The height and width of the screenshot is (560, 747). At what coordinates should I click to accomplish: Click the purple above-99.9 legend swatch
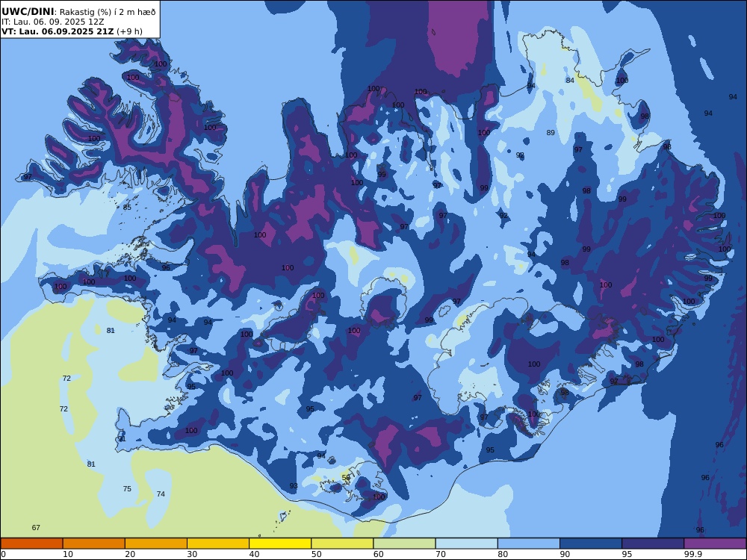click(715, 544)
